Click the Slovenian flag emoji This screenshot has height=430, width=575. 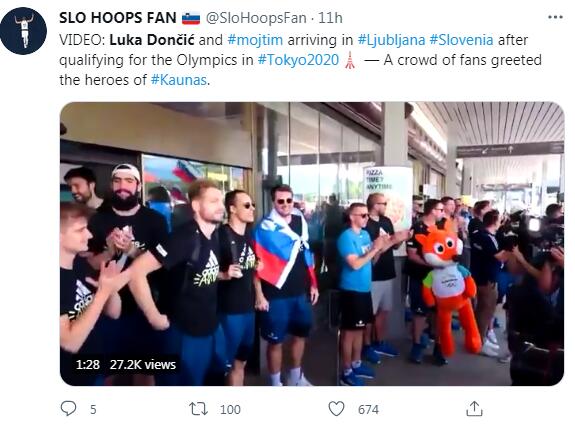click(x=191, y=18)
